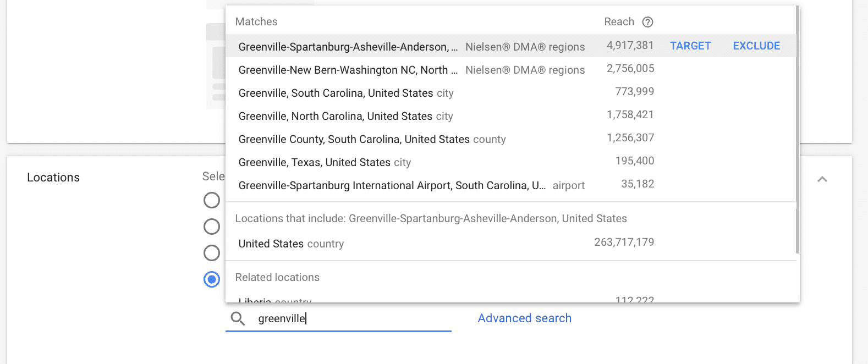This screenshot has height=364, width=868.
Task: Select the first location radio button
Action: (212, 200)
